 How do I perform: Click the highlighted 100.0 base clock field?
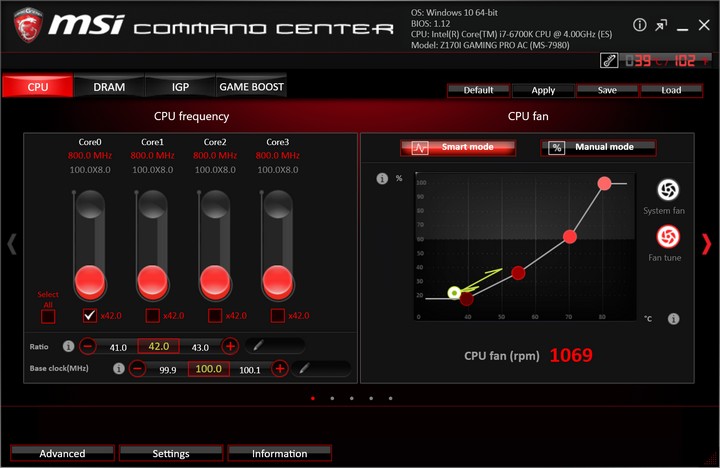pos(208,368)
